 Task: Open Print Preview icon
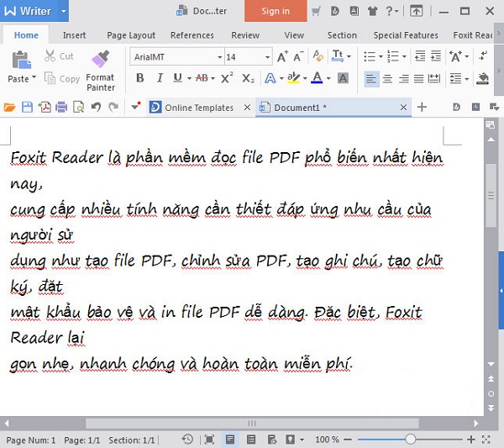(x=78, y=107)
